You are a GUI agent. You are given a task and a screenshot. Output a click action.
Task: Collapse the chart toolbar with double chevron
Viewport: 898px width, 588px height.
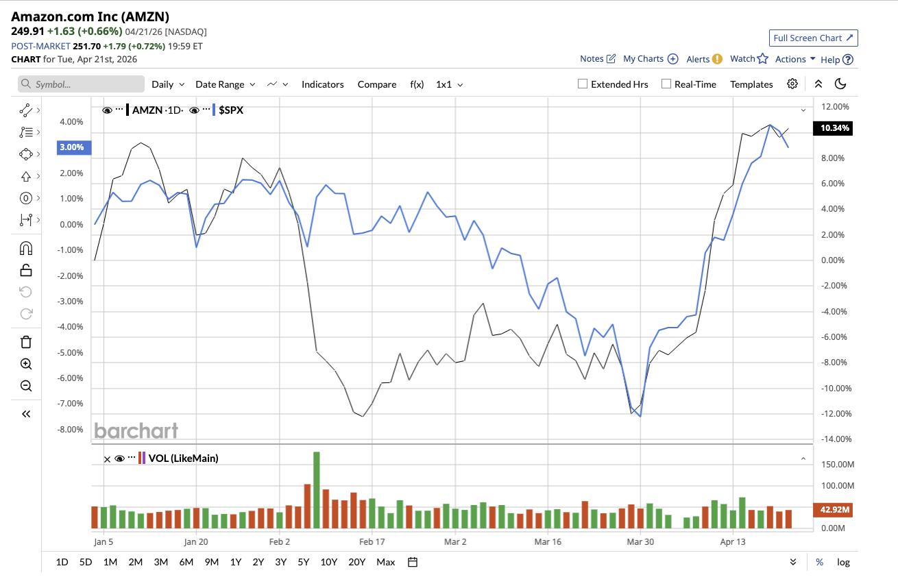(818, 84)
